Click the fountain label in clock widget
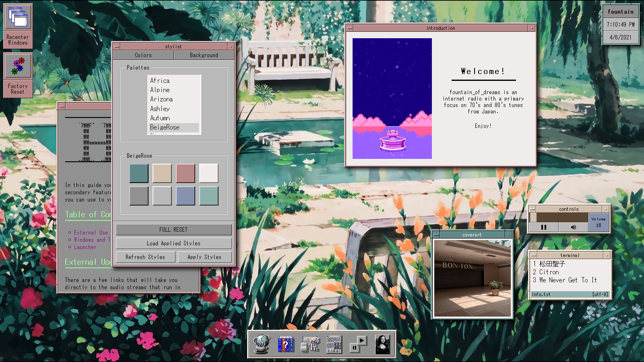 pos(621,12)
